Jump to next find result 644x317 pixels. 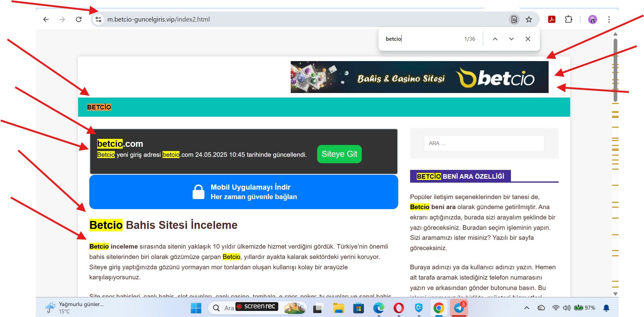click(512, 39)
